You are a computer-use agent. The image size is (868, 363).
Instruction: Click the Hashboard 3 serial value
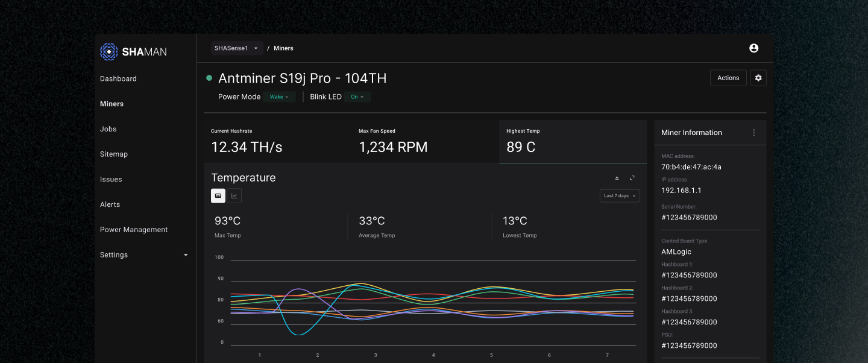click(689, 323)
